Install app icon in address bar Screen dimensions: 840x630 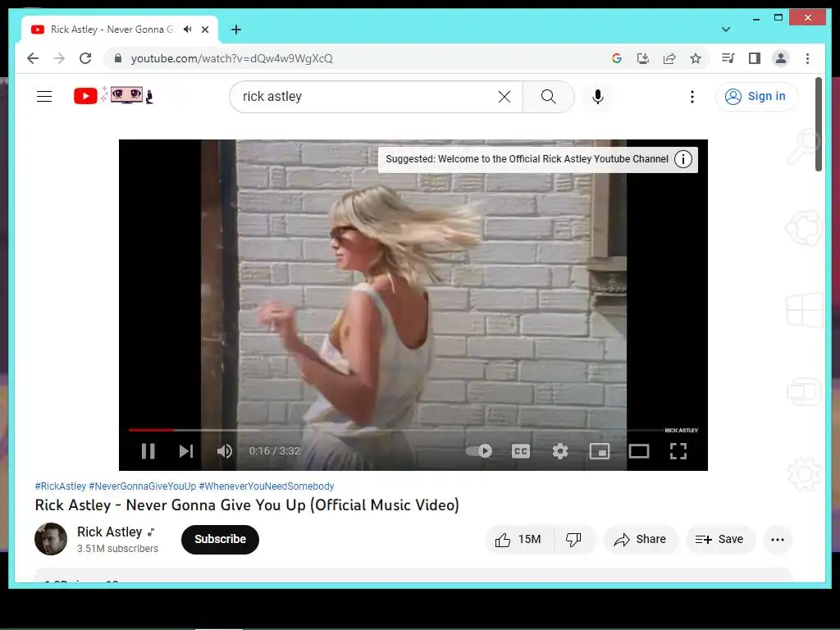point(643,58)
